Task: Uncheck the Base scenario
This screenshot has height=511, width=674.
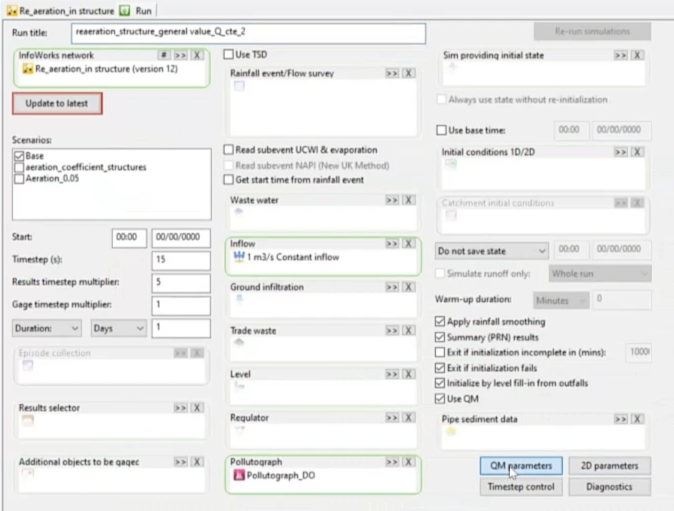Action: (19, 156)
